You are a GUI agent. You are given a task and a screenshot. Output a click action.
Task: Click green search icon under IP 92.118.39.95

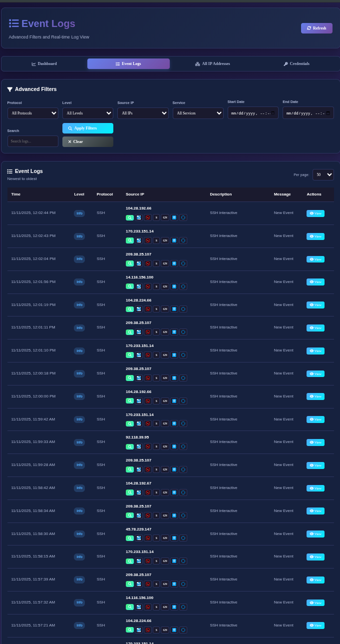tap(130, 446)
